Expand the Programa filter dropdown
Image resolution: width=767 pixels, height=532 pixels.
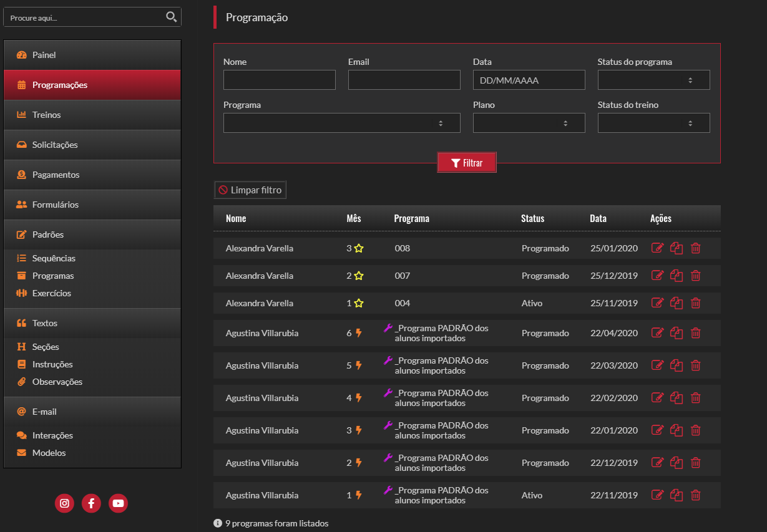coord(341,123)
